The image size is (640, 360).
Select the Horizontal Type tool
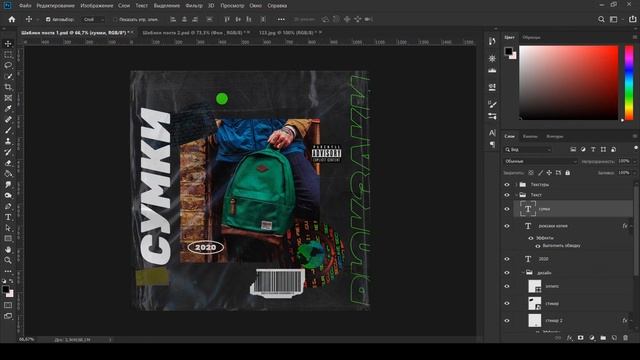[x=8, y=217]
